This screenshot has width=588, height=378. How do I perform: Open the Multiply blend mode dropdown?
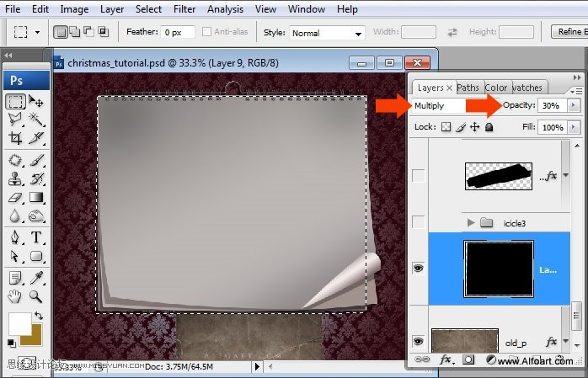439,105
